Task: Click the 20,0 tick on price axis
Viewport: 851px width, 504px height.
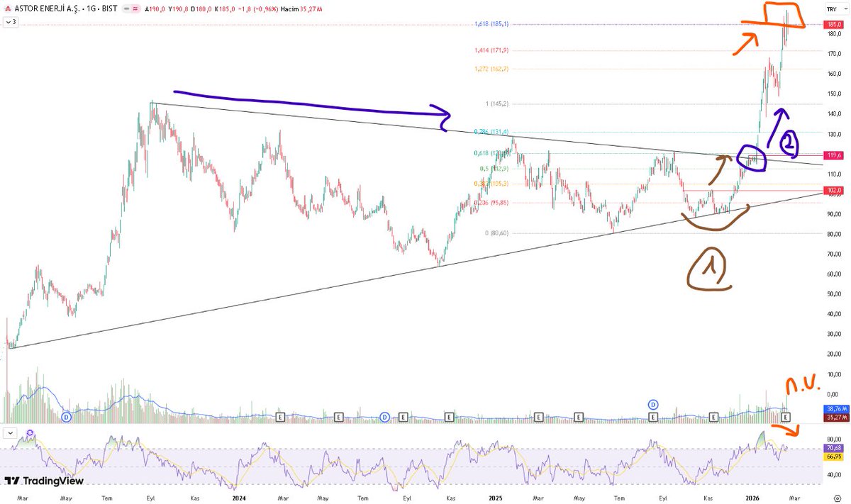Action: point(833,354)
